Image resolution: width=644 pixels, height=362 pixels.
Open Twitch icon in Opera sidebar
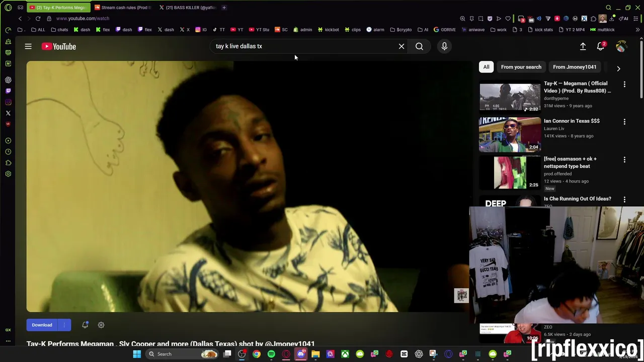[8, 91]
